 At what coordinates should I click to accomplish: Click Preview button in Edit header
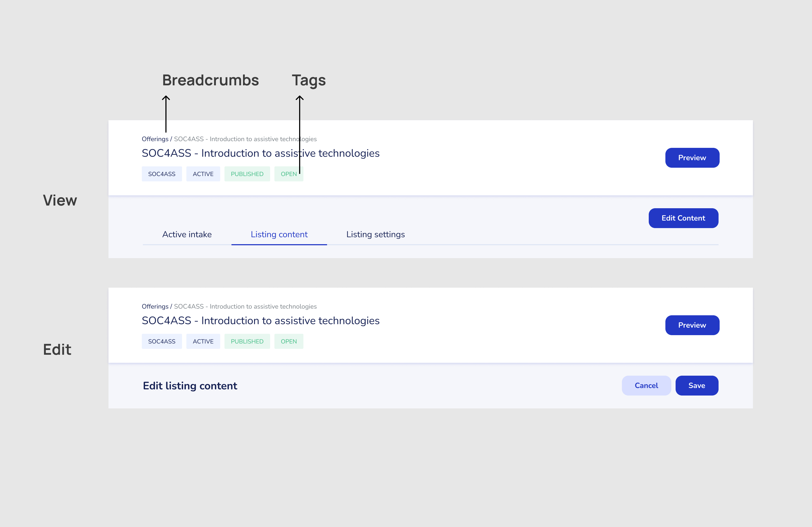(x=692, y=325)
